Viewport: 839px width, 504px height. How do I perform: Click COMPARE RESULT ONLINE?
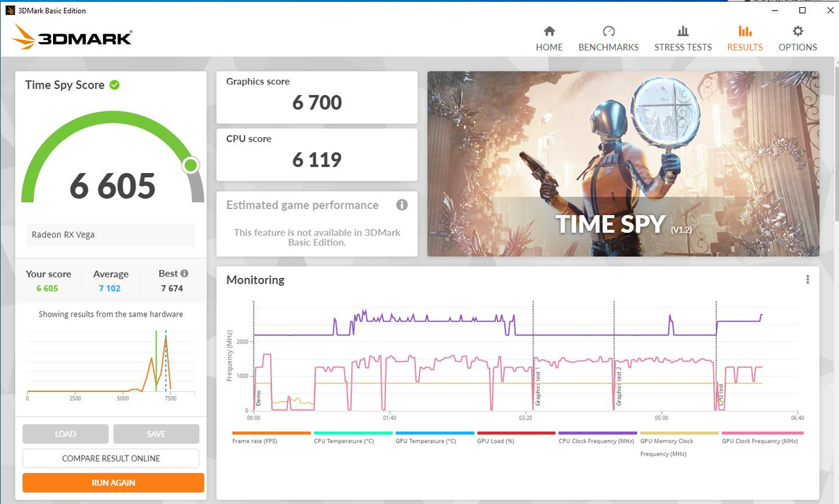click(x=112, y=458)
